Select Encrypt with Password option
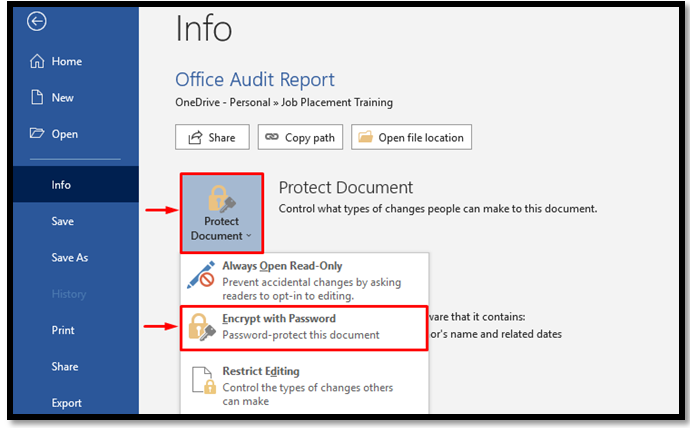 304,328
